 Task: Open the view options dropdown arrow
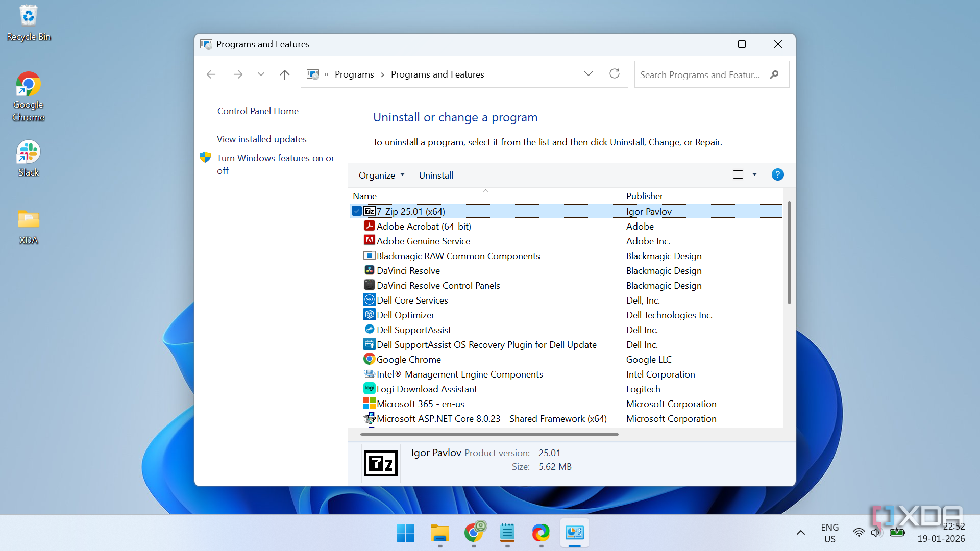point(754,175)
